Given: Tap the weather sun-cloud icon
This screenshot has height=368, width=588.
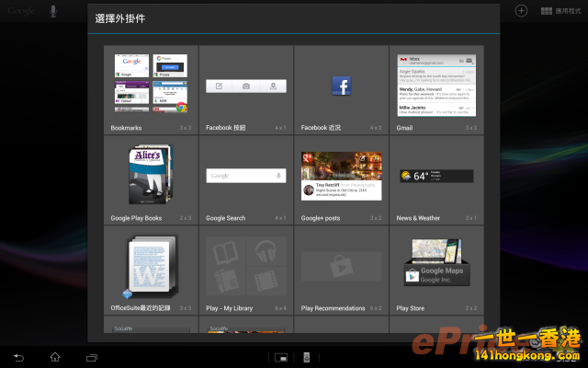Looking at the screenshot, I should [x=406, y=176].
